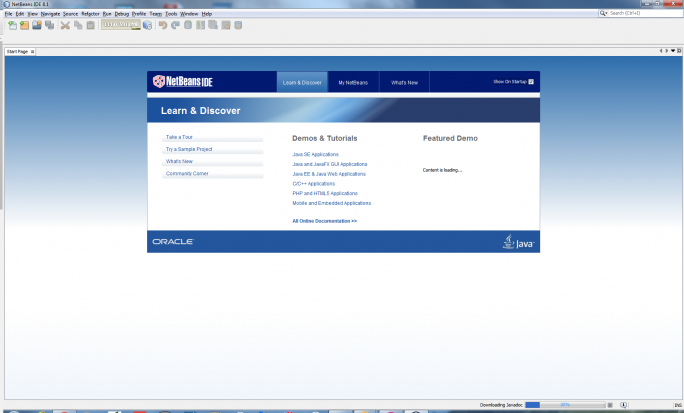
Task: Toggle the Show On Startup checkbox
Action: 531,82
